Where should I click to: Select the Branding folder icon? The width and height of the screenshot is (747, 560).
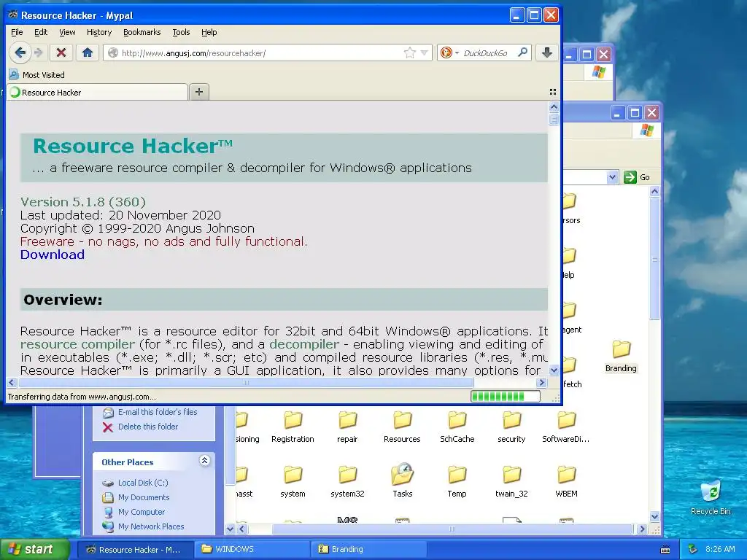(x=621, y=349)
